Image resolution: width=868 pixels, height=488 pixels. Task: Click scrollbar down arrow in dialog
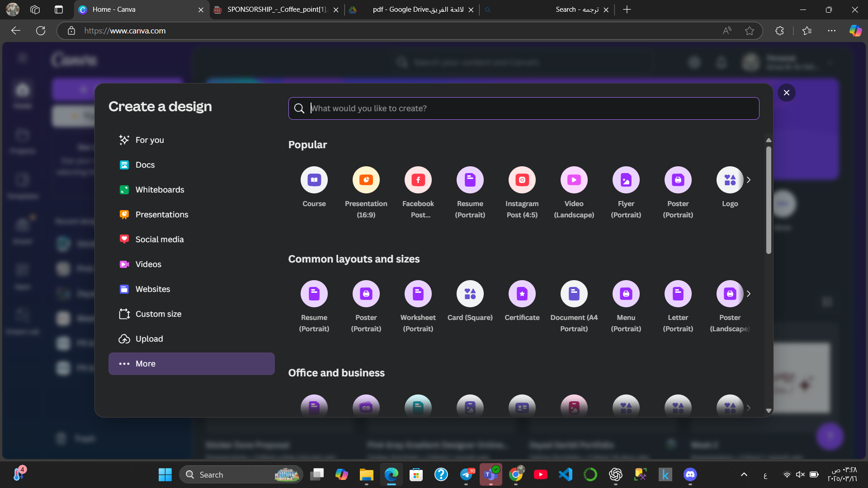(x=769, y=411)
